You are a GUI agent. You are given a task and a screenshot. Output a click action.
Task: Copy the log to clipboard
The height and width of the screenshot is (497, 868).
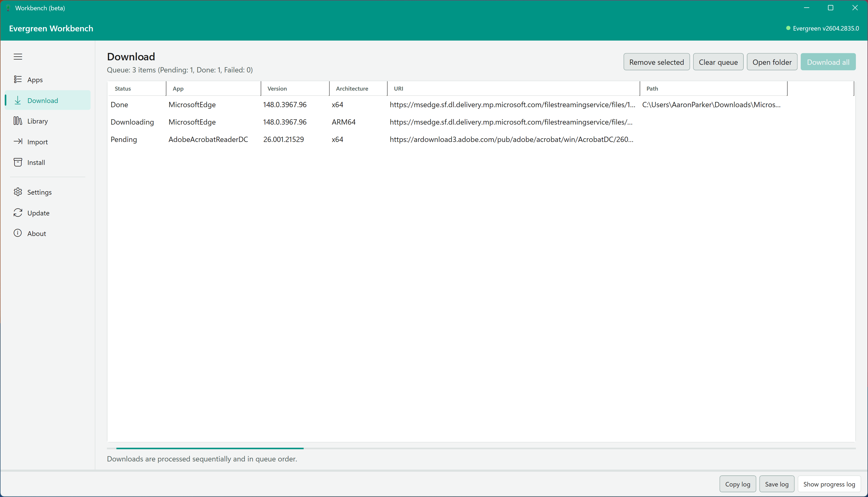click(x=738, y=484)
